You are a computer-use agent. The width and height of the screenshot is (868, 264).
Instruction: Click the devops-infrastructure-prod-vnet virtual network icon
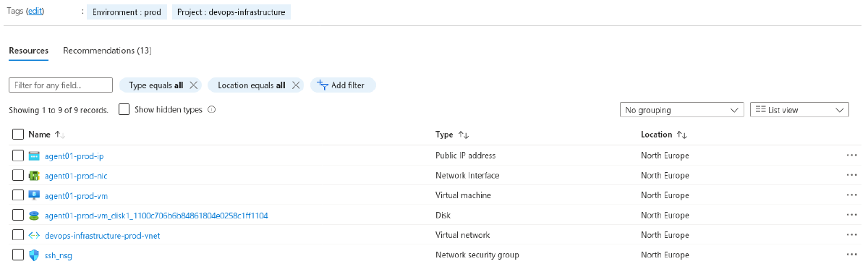coord(34,235)
